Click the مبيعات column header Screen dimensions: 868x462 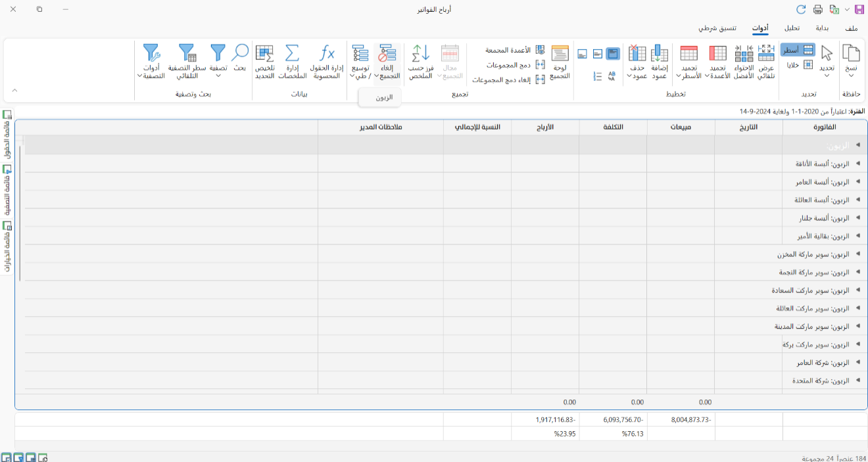pos(681,127)
